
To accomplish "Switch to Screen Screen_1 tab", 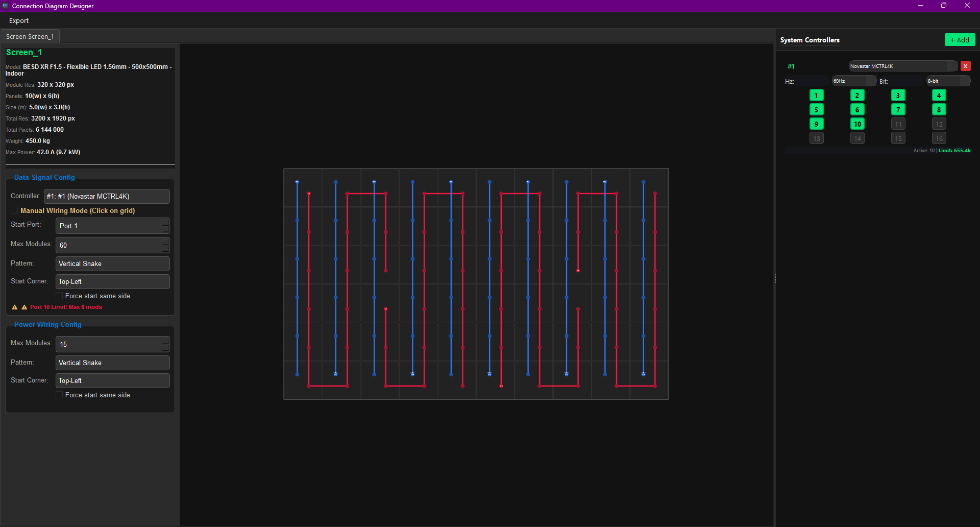I will click(30, 37).
